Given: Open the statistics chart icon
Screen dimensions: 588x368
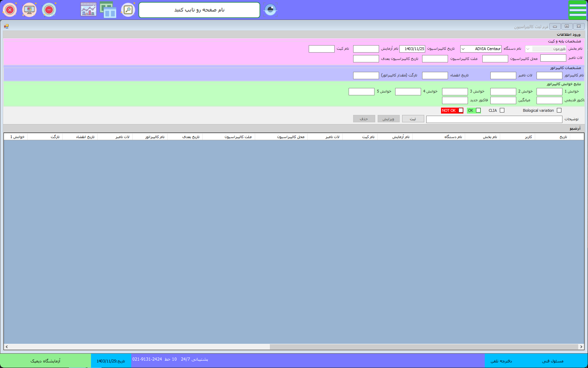Looking at the screenshot, I should [89, 9].
